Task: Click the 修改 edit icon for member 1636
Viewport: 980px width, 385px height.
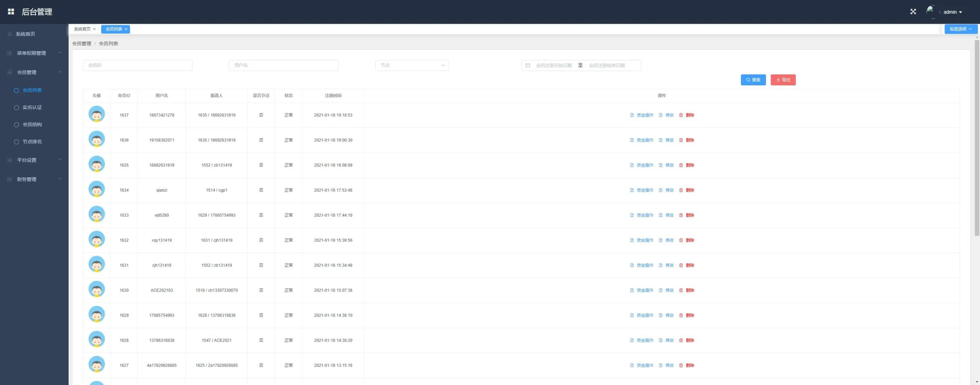Action: click(661, 140)
